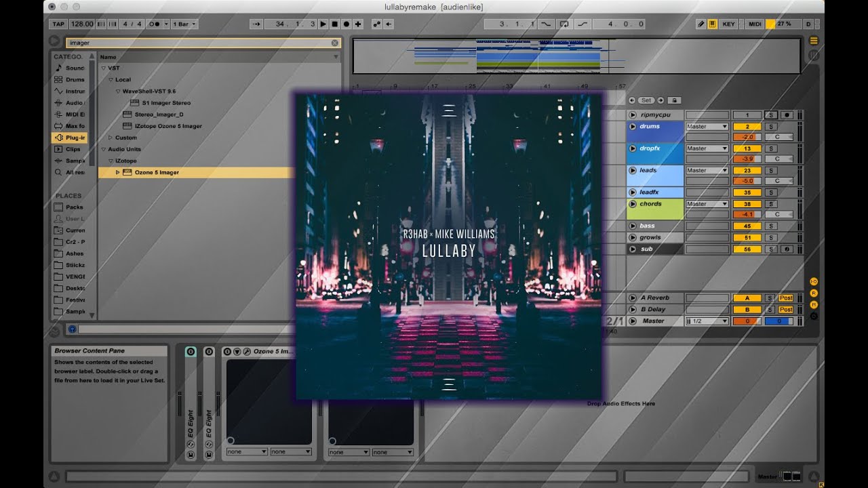
Task: Open Master track 1/2 output dropdown
Action: [707, 321]
